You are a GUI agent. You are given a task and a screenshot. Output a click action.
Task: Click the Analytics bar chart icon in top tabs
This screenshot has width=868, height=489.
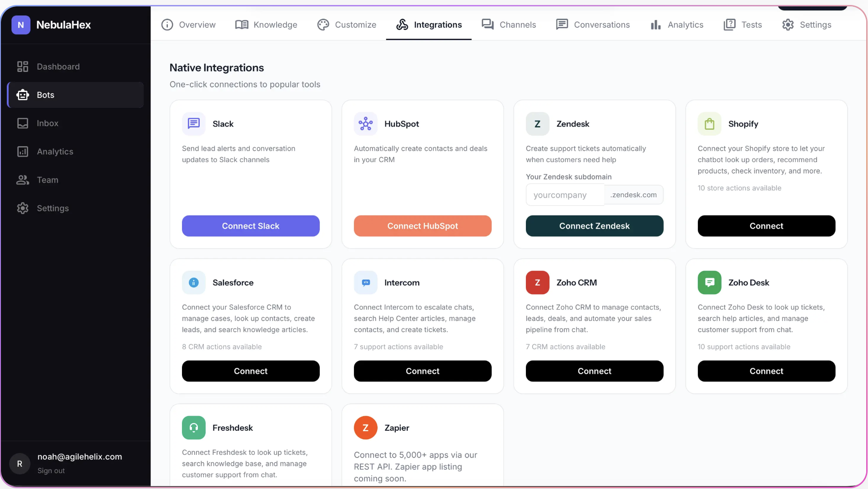(x=656, y=25)
